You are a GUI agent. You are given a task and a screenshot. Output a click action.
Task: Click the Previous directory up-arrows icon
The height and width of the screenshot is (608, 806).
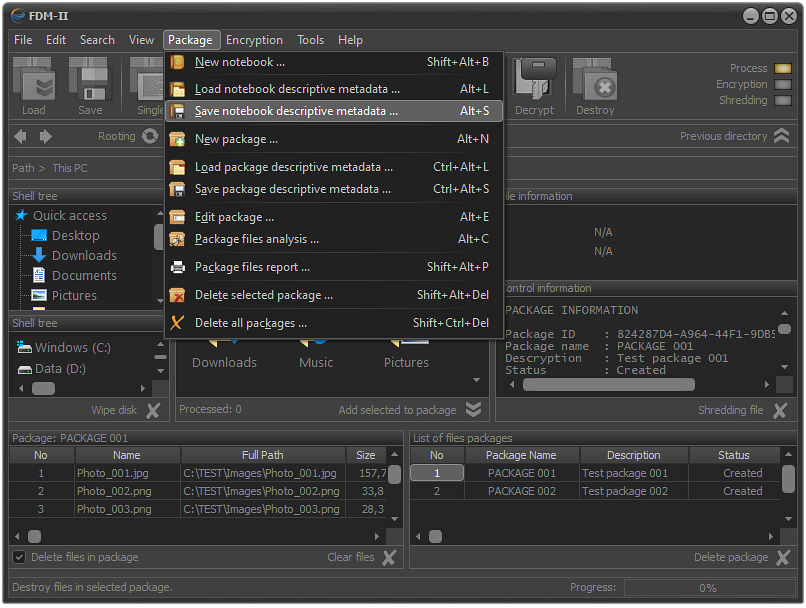pos(781,136)
